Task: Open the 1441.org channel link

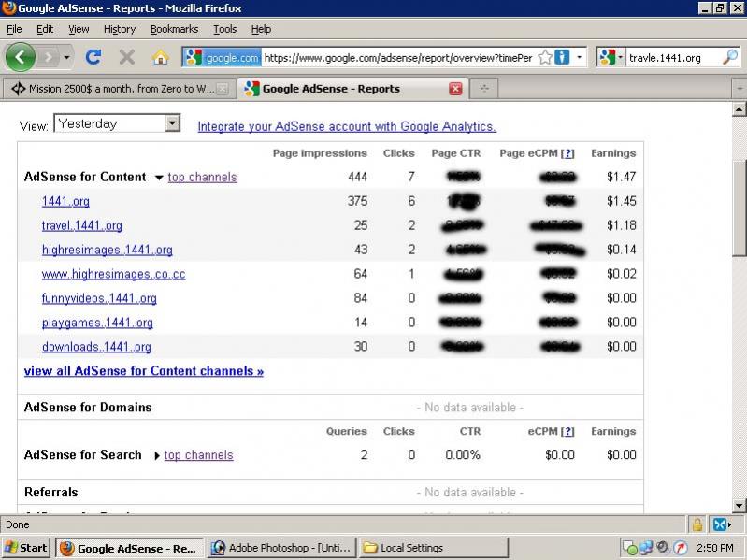Action: pyautogui.click(x=65, y=201)
